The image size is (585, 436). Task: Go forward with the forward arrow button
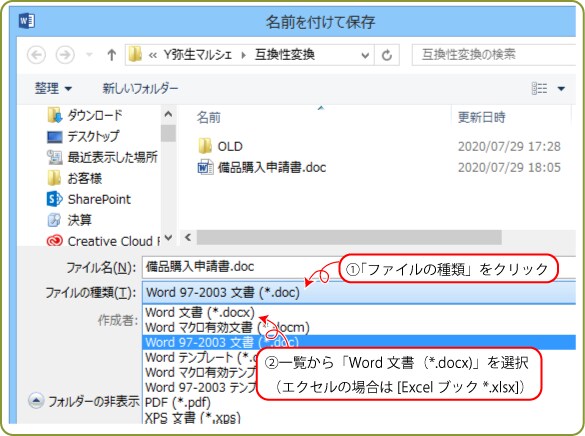point(65,55)
